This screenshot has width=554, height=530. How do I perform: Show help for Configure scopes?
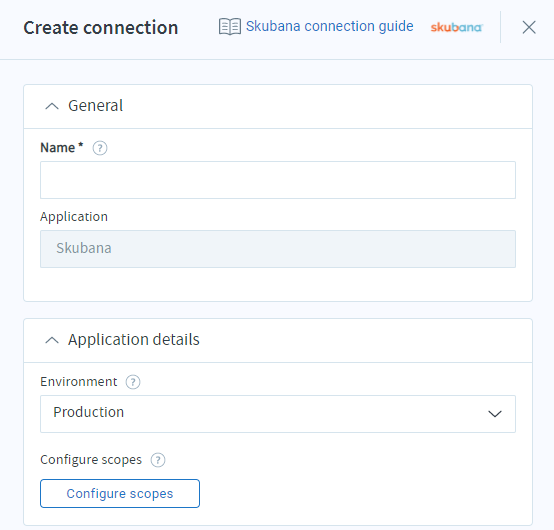[x=158, y=460]
